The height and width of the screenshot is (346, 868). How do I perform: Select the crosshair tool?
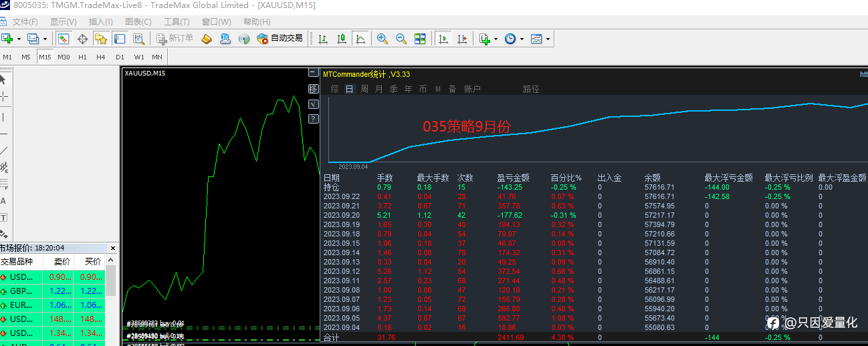tap(3, 97)
